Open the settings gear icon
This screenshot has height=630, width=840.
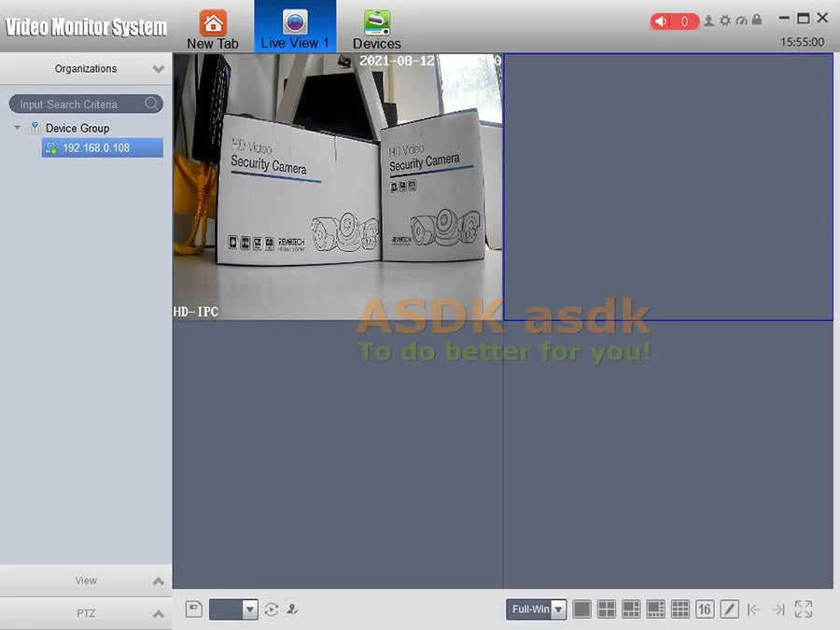[x=724, y=21]
